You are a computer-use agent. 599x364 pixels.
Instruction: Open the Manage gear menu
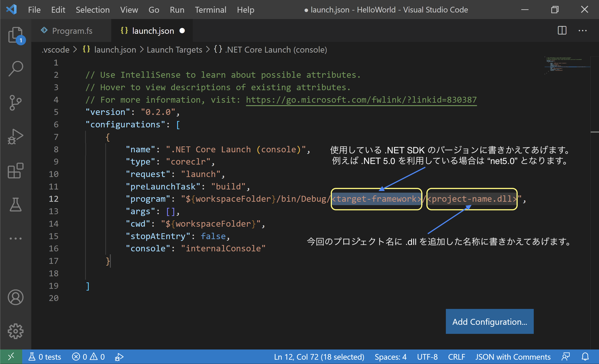pyautogui.click(x=16, y=331)
